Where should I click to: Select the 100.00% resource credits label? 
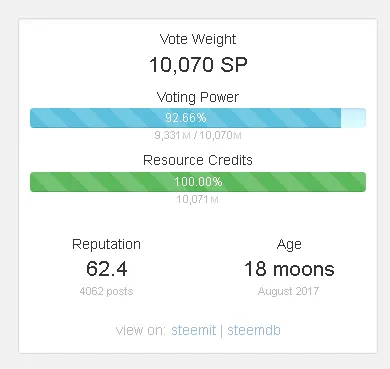198,182
